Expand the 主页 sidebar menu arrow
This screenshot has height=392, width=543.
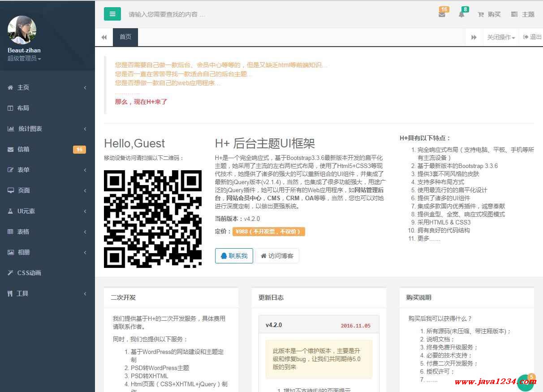(85, 88)
